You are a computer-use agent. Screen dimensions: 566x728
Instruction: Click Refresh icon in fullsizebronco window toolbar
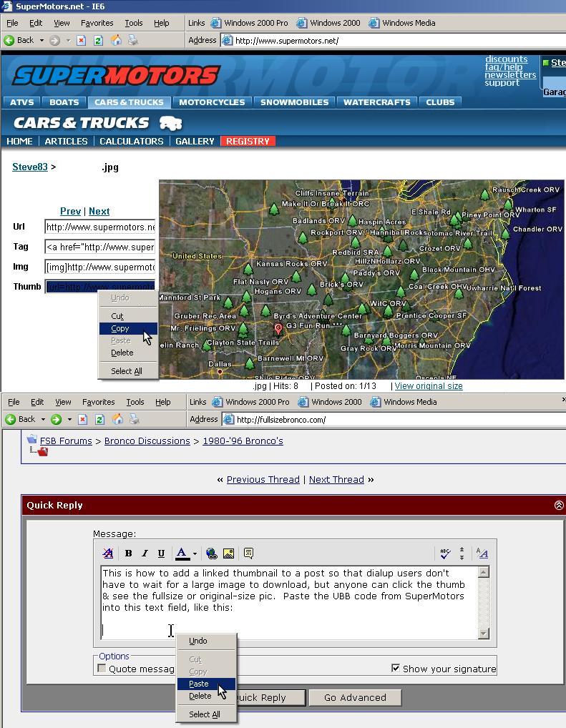click(x=99, y=419)
